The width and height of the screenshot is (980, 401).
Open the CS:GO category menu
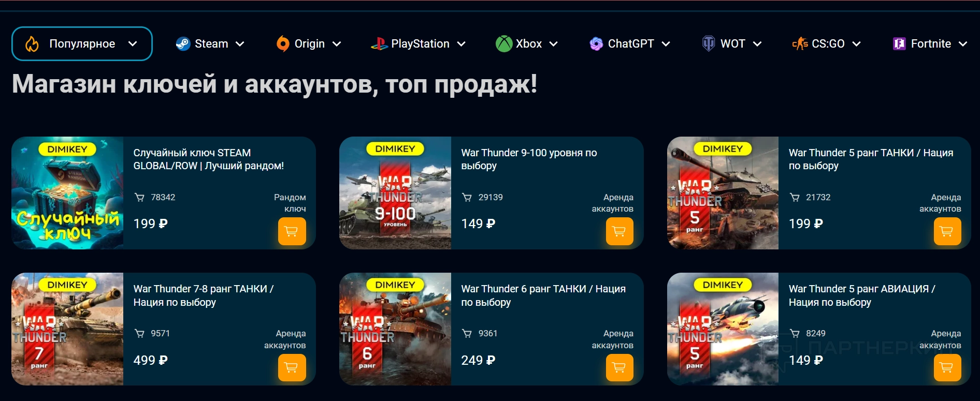827,44
